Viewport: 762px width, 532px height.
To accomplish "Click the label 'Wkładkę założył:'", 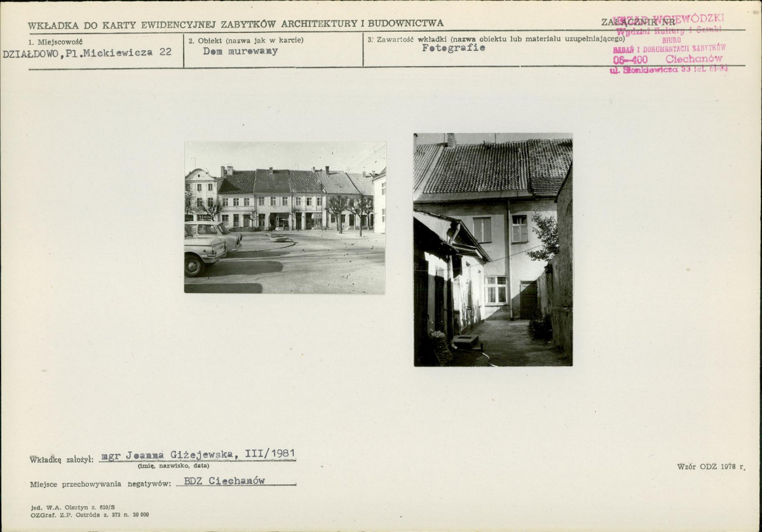I will (61, 459).
